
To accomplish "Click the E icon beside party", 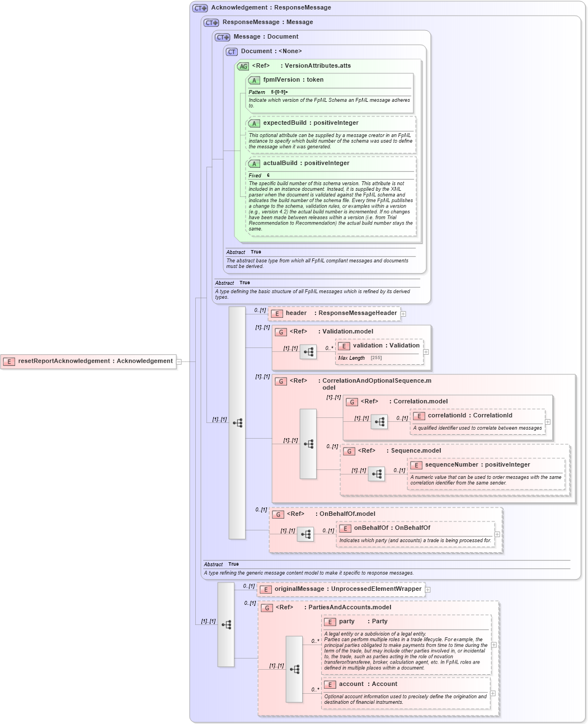I will point(330,622).
